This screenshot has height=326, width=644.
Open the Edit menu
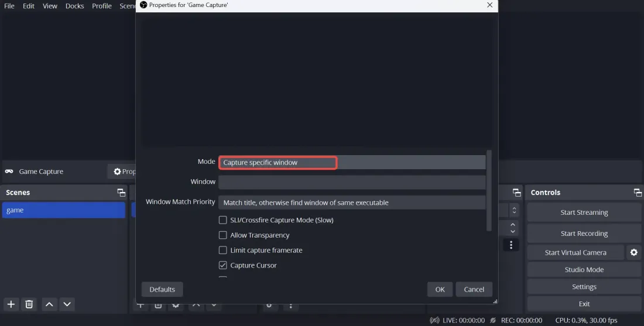pos(28,6)
